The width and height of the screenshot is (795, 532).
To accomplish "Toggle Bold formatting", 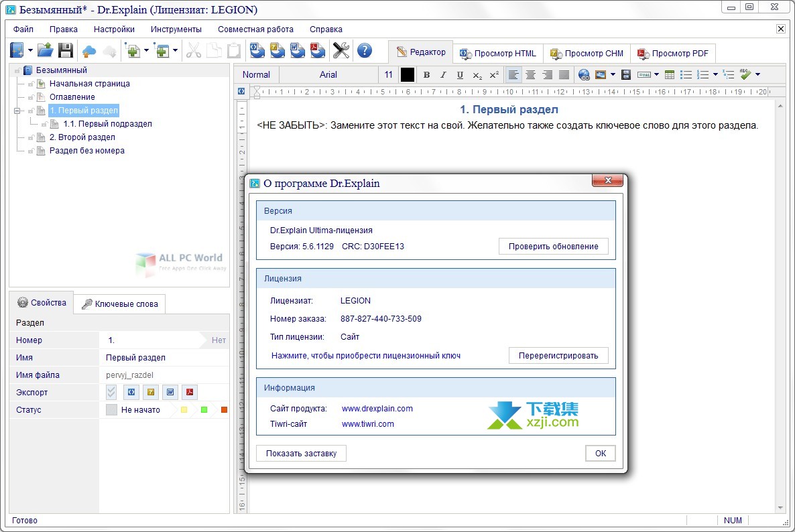I will pos(426,75).
